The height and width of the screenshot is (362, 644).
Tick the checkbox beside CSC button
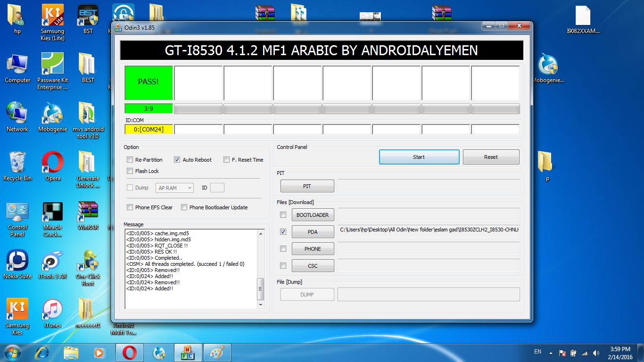click(x=283, y=266)
